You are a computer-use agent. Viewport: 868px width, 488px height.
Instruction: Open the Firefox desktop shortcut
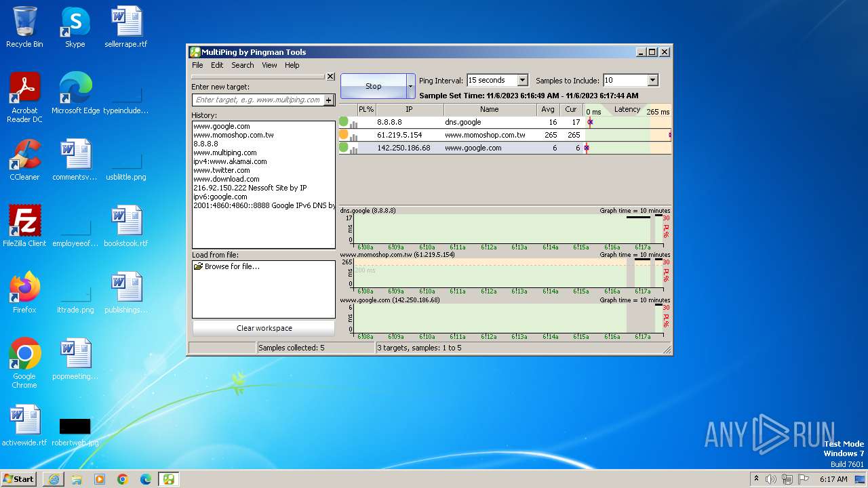[24, 293]
